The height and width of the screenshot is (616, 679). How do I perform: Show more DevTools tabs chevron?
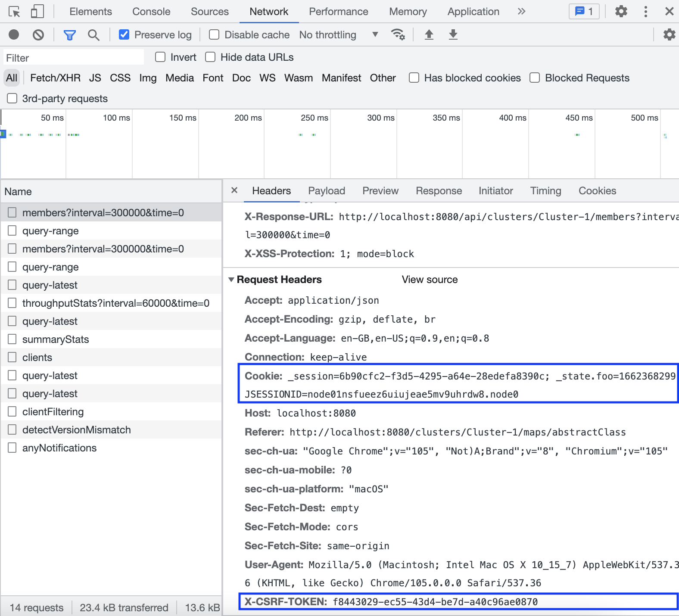tap(521, 12)
